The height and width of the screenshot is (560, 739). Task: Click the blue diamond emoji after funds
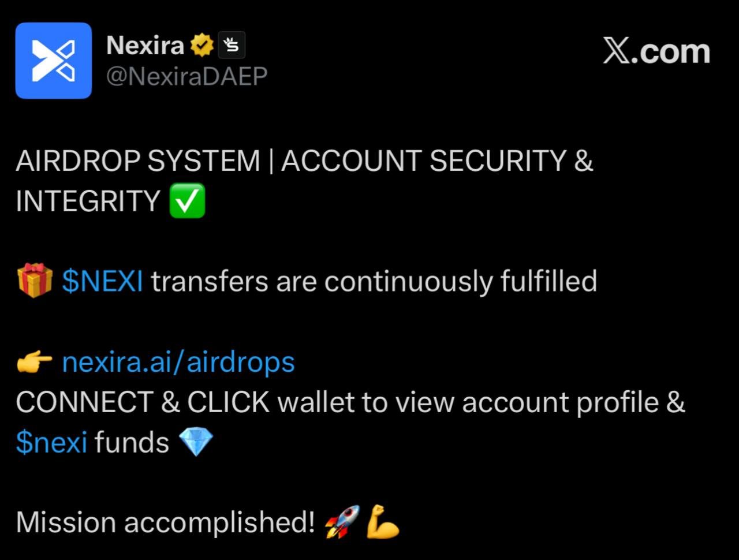point(196,442)
